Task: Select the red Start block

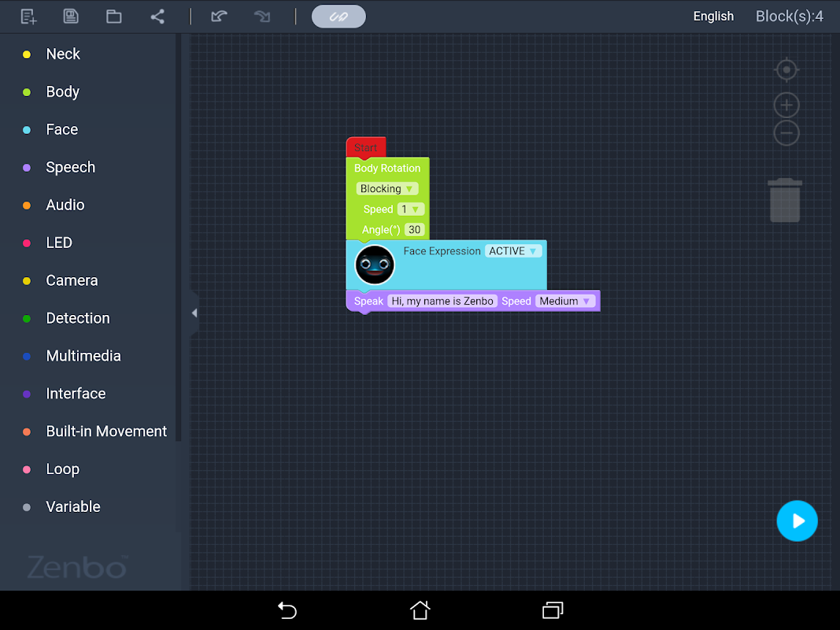Action: pyautogui.click(x=366, y=147)
